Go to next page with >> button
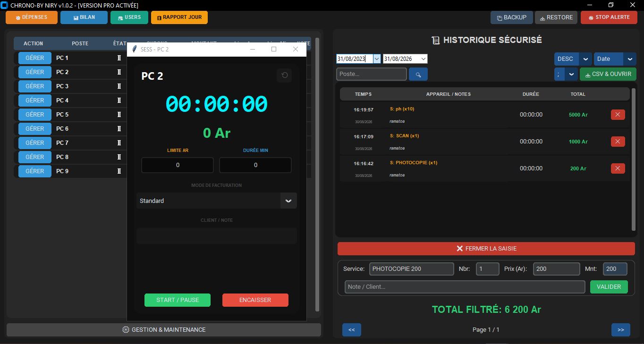This screenshot has height=344, width=644. (x=621, y=330)
